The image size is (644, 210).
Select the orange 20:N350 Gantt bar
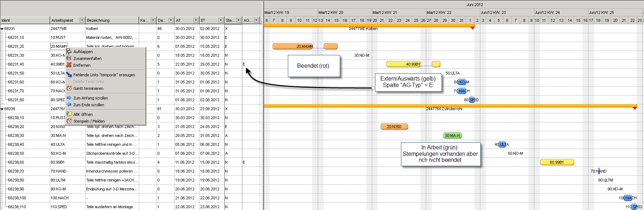pyautogui.click(x=394, y=127)
